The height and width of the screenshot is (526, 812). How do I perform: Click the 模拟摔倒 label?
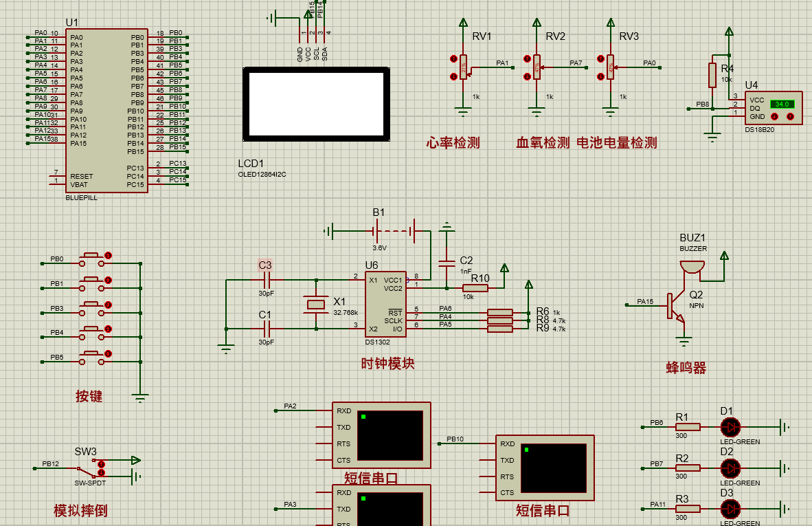[x=81, y=511]
